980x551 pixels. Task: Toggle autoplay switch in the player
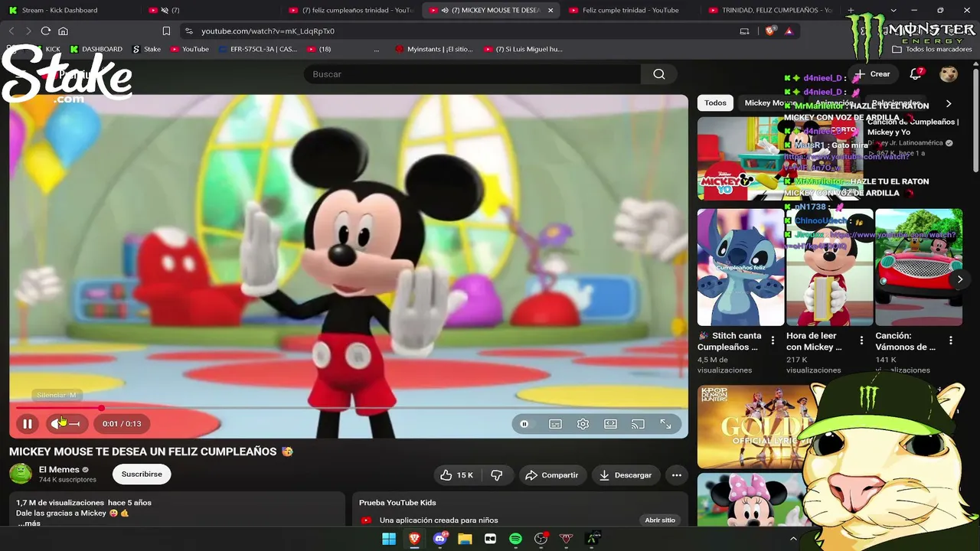point(524,424)
